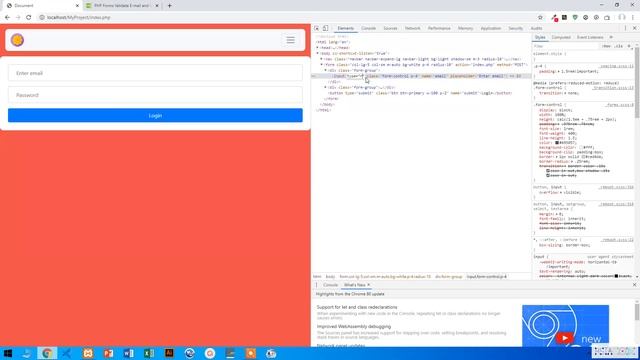The width and height of the screenshot is (640, 360).
Task: Open XAMPP from the taskbar
Action: 88,353
